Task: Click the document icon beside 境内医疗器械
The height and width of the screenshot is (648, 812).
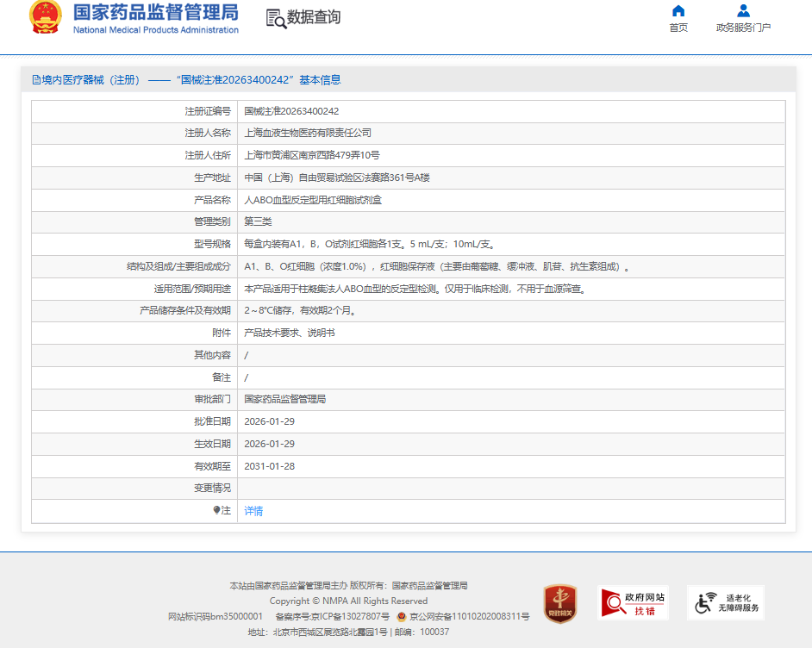Action: click(x=36, y=80)
